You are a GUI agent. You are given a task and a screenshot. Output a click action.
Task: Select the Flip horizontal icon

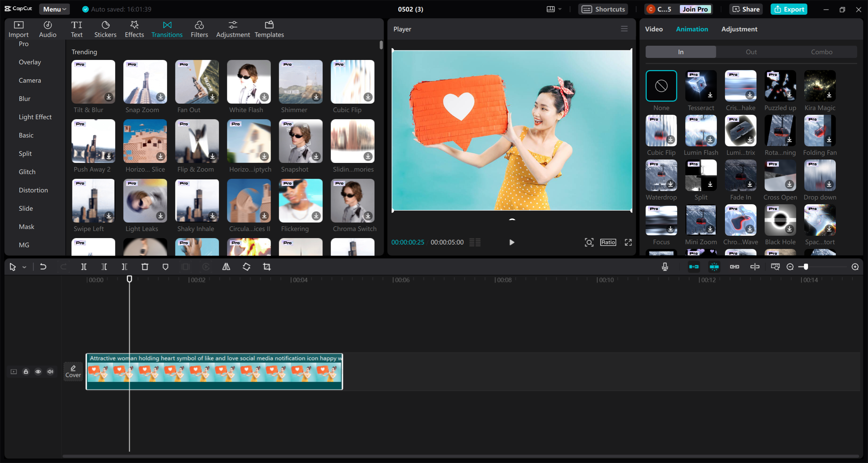click(x=225, y=267)
